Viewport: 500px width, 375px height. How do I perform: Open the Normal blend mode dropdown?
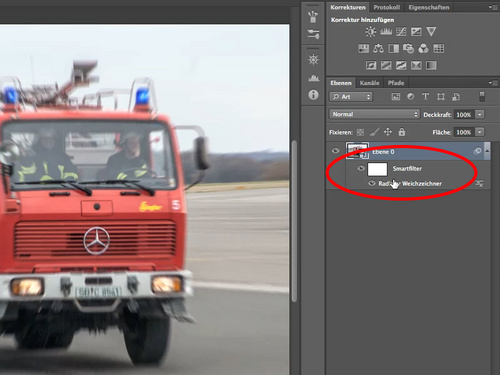374,114
